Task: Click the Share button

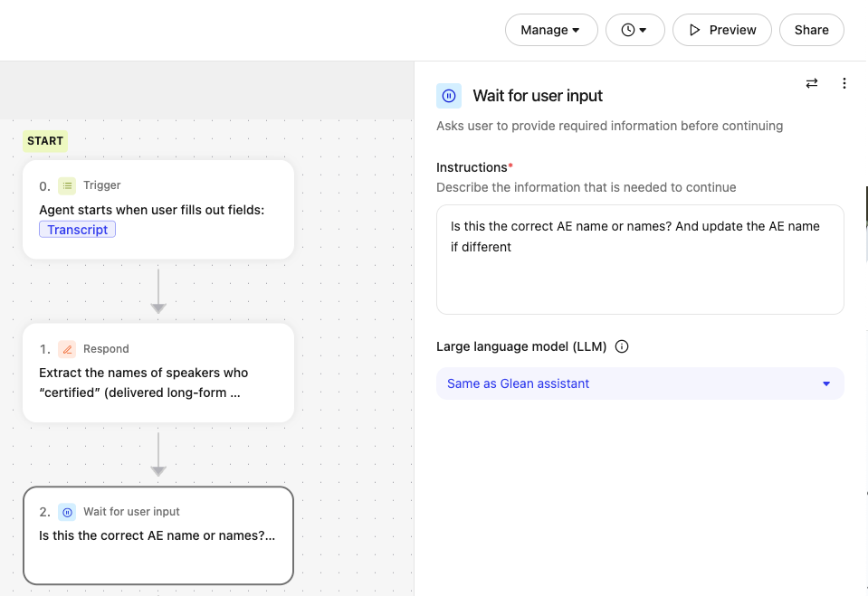Action: pos(811,30)
